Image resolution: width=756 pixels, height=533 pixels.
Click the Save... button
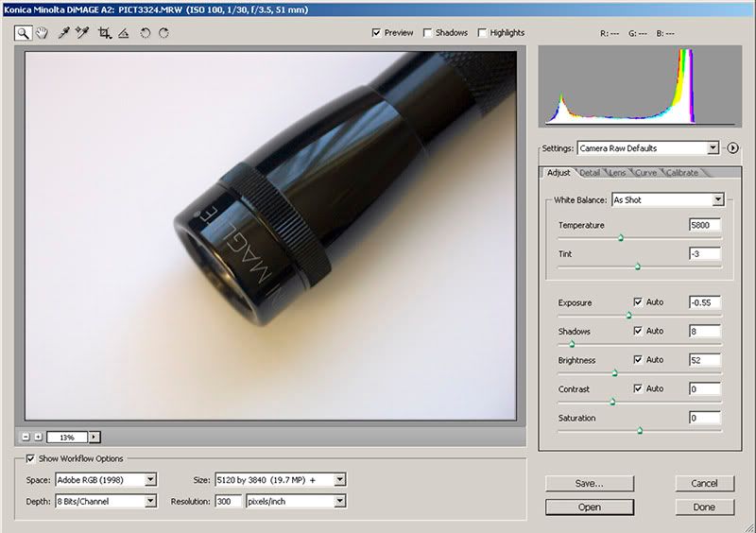589,483
